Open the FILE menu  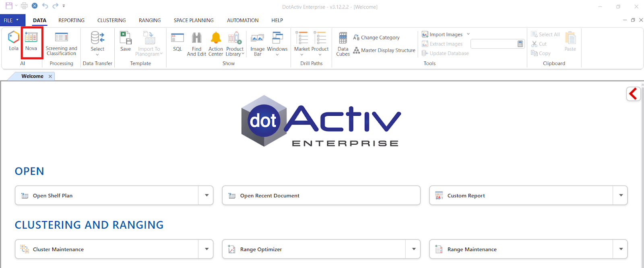click(12, 20)
